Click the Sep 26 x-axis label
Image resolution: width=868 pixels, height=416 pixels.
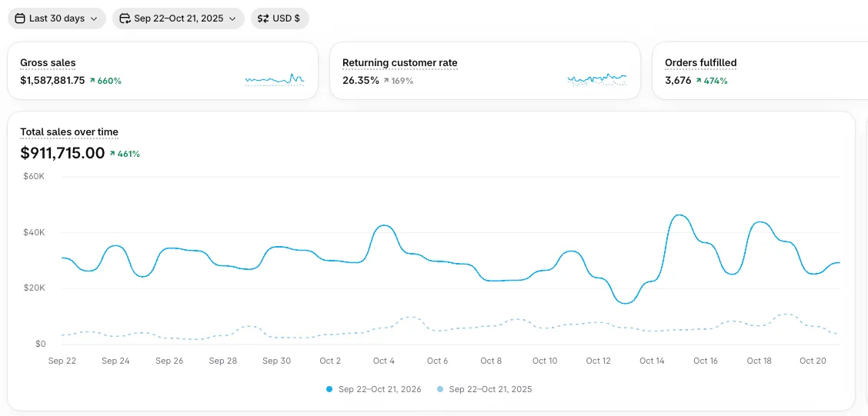click(x=169, y=361)
